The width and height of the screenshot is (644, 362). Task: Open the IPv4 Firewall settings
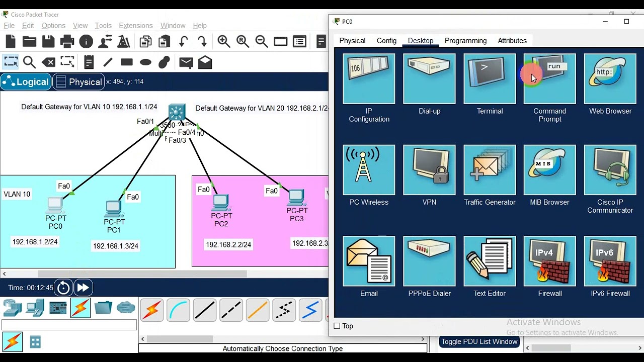click(x=549, y=261)
